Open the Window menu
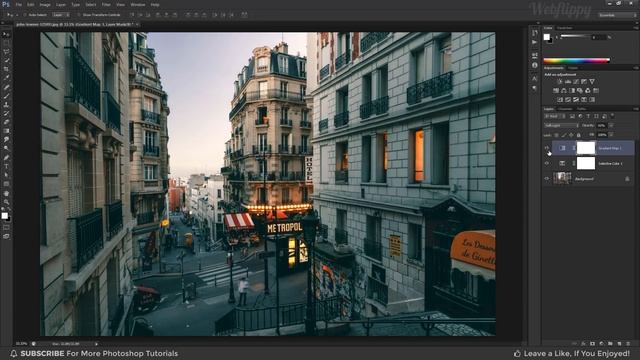640x360 pixels. point(138,4)
